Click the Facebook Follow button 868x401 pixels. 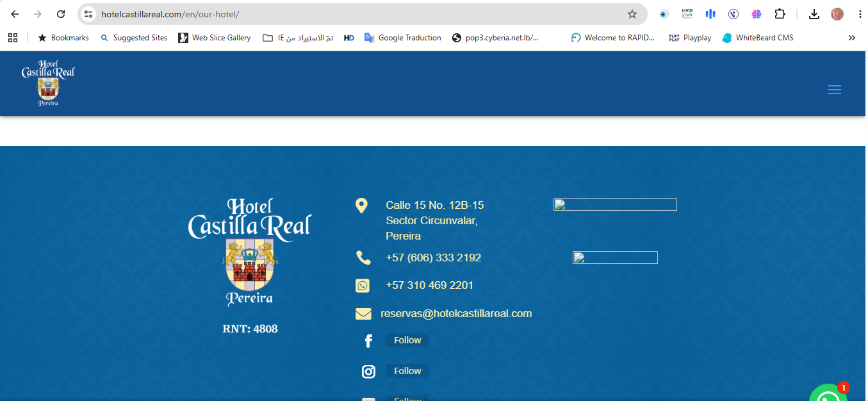point(407,340)
